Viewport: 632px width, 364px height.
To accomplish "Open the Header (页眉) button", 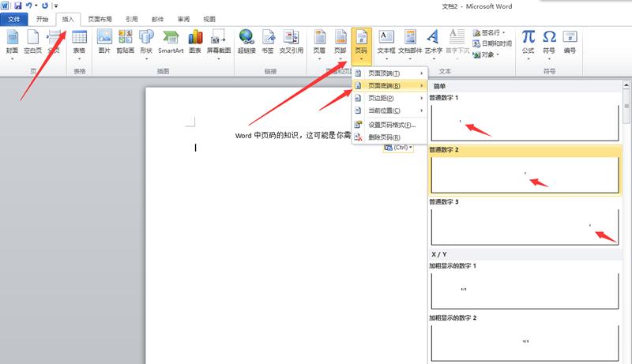I will [319, 43].
